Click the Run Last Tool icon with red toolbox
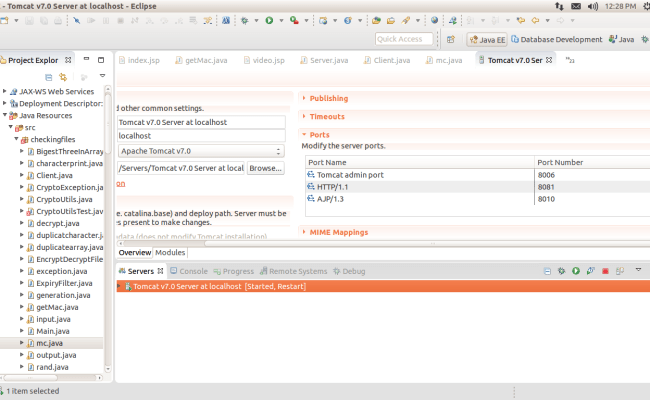650x400 pixels. pos(294,20)
